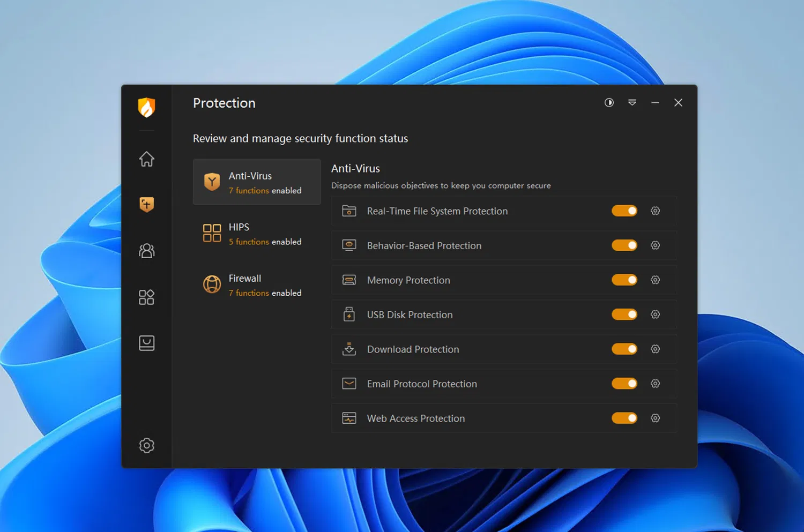Click the "Memory Protection" label
The image size is (804, 532).
tap(408, 280)
